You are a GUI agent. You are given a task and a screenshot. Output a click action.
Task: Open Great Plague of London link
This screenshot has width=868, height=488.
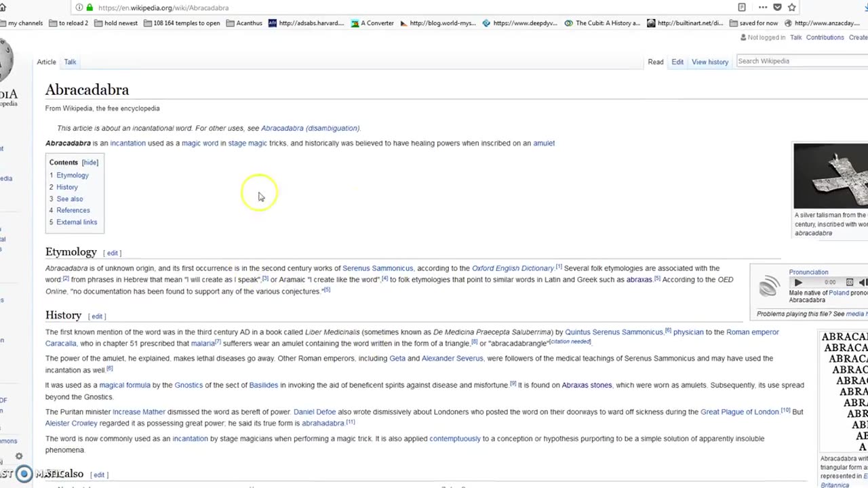tap(739, 412)
